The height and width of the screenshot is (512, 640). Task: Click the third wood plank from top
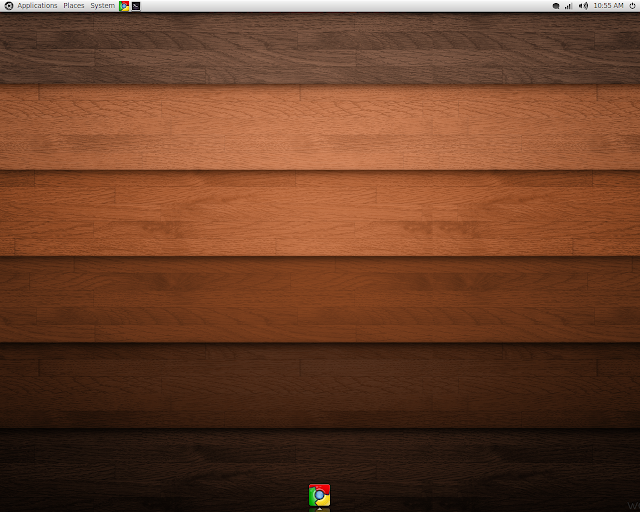pos(320,213)
